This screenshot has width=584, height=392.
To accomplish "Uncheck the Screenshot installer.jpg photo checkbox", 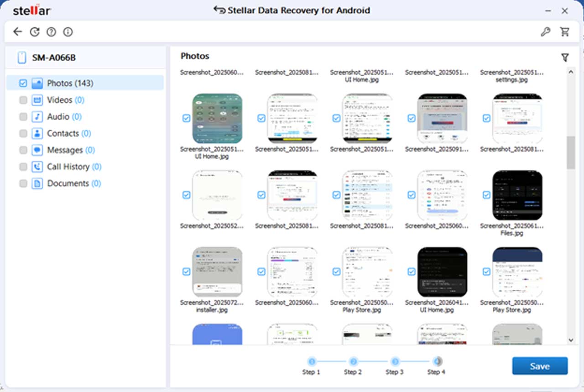I will tap(186, 272).
